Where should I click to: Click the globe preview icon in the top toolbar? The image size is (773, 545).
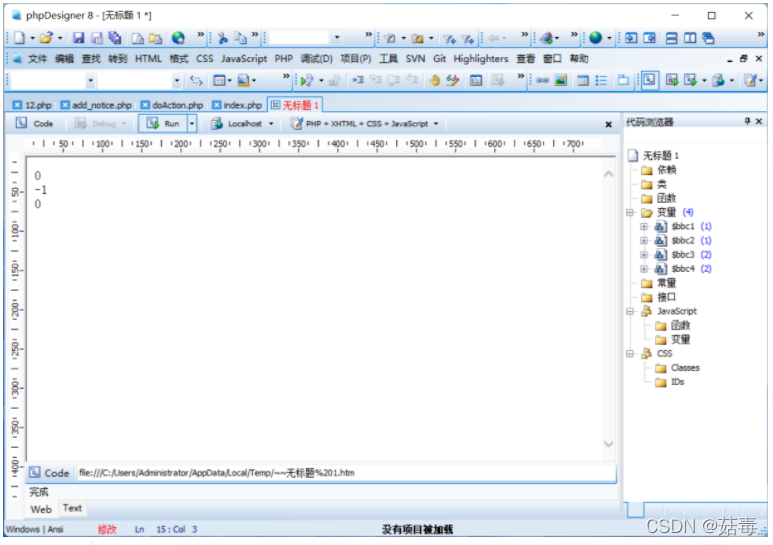[178, 38]
